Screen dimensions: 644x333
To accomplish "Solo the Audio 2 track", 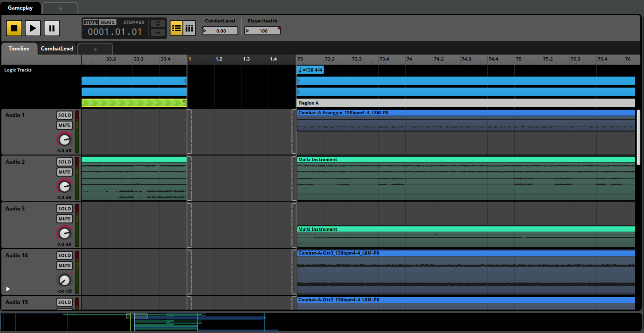I will pos(65,162).
